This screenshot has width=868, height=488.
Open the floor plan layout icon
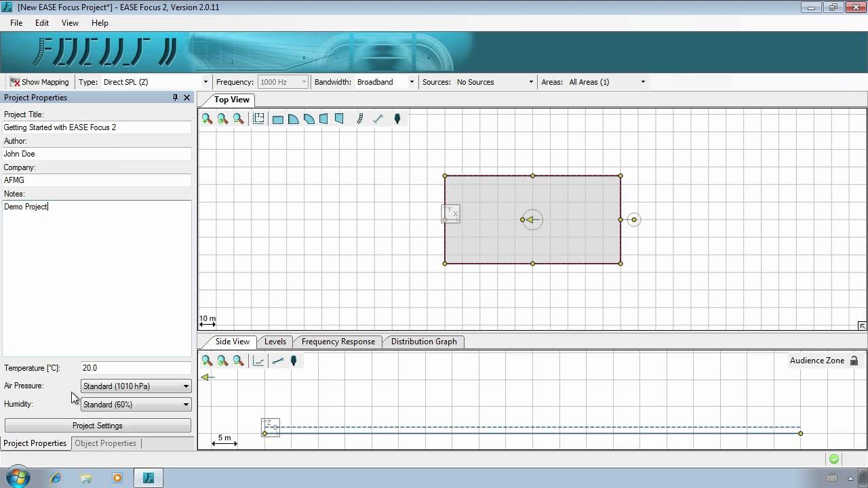pos(258,119)
